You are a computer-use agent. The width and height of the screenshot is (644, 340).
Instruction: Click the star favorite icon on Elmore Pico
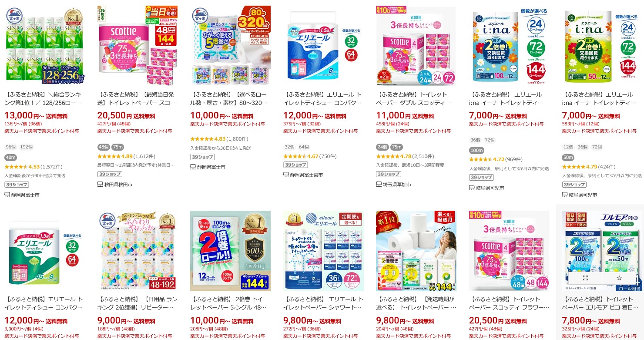(x=619, y=278)
